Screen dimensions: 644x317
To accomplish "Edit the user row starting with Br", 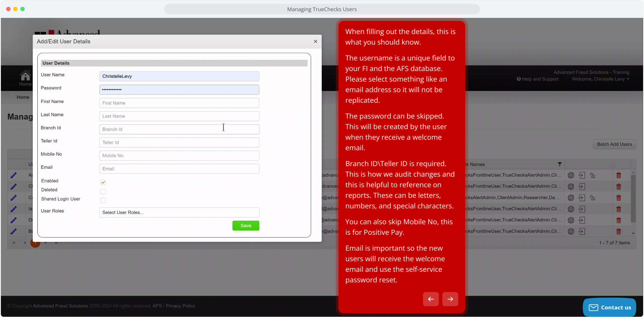I will (14, 231).
